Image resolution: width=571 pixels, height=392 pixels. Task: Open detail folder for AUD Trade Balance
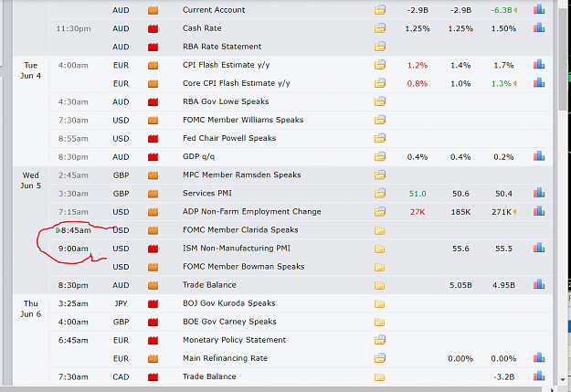[379, 285]
